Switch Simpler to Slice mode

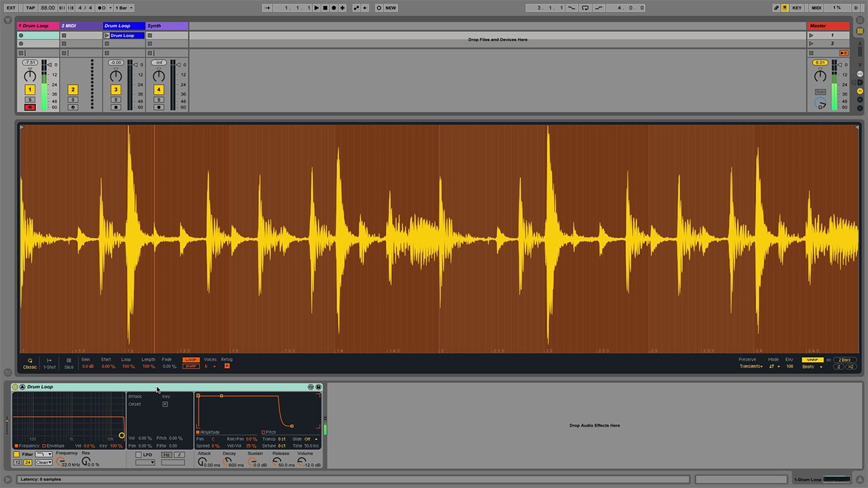pos(68,363)
